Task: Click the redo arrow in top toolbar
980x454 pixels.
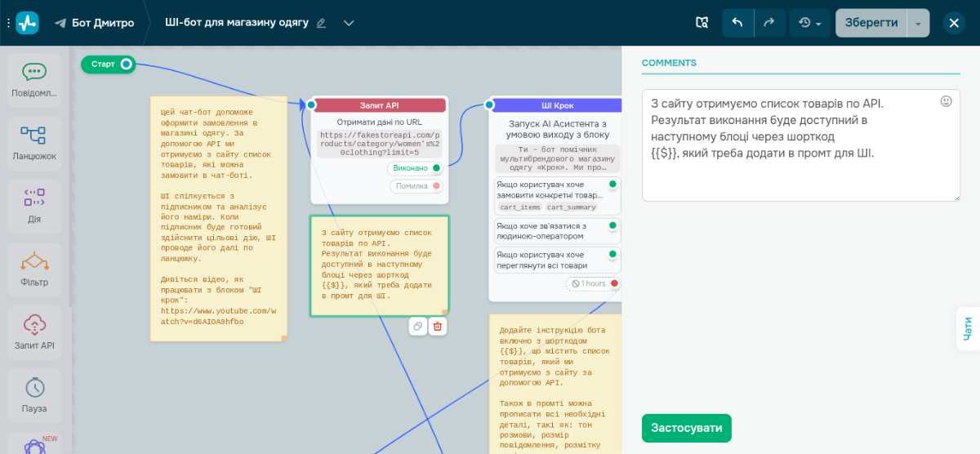Action: coord(769,23)
